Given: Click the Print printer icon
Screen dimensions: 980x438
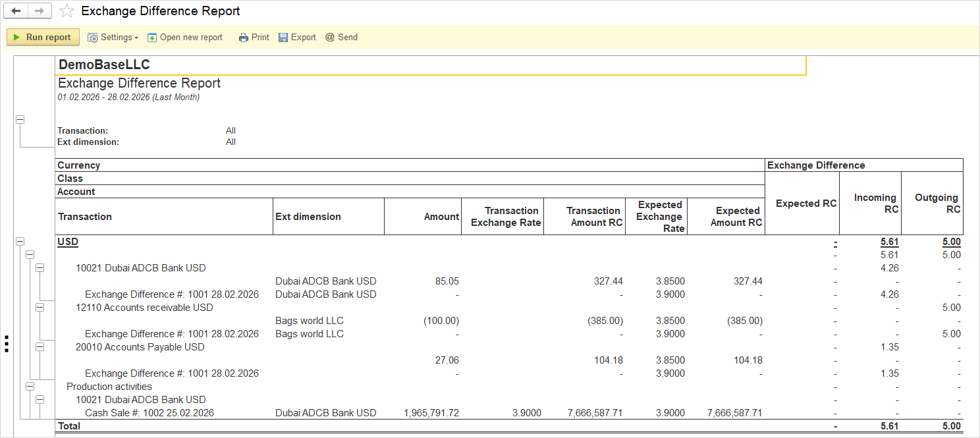Looking at the screenshot, I should [x=244, y=38].
